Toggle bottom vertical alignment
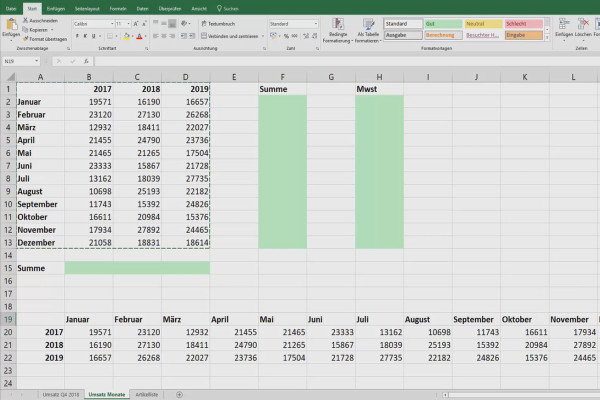This screenshot has width=600, height=400. click(172, 24)
